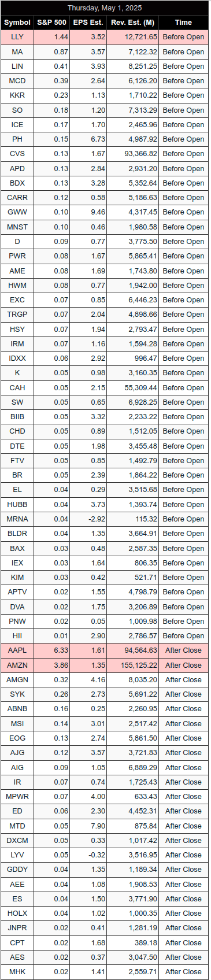Viewport: 211px width, 980px height.
Task: Click the Time column header
Action: coord(183,23)
